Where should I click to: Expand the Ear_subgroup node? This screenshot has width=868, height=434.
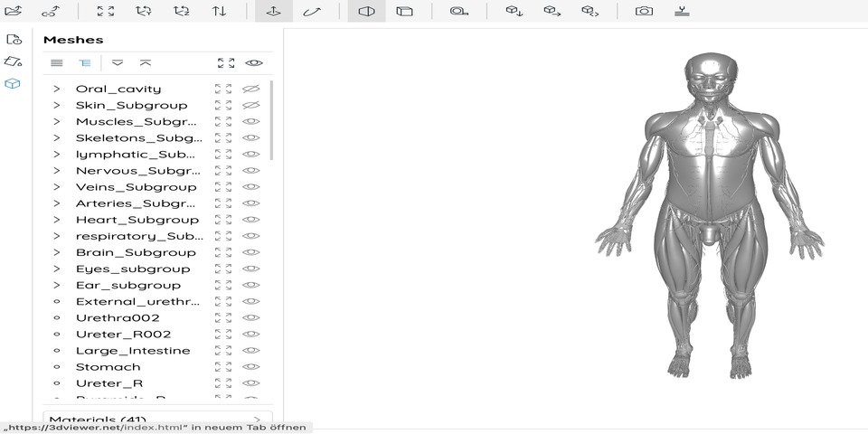pyautogui.click(x=56, y=285)
